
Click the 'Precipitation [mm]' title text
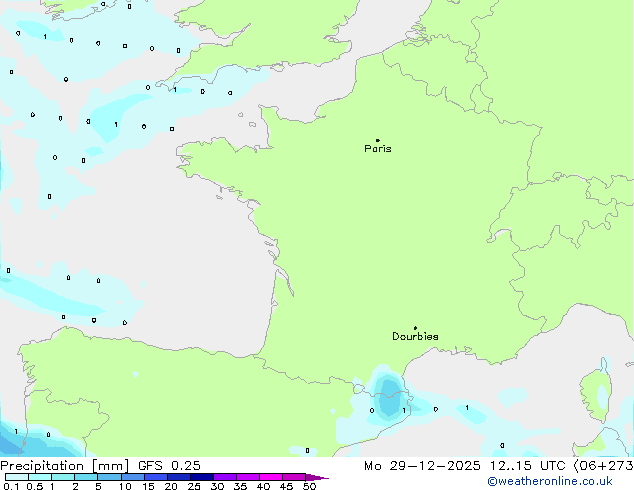(65, 466)
